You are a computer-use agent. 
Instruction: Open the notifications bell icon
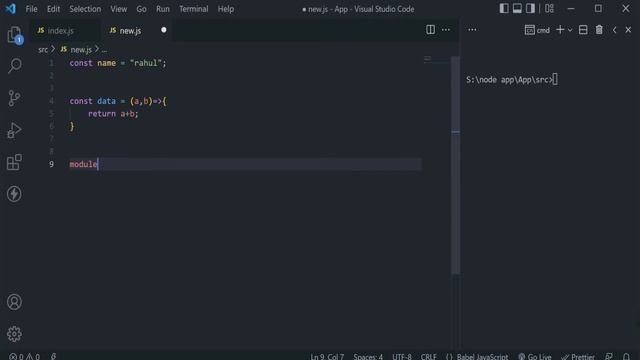(x=627, y=356)
